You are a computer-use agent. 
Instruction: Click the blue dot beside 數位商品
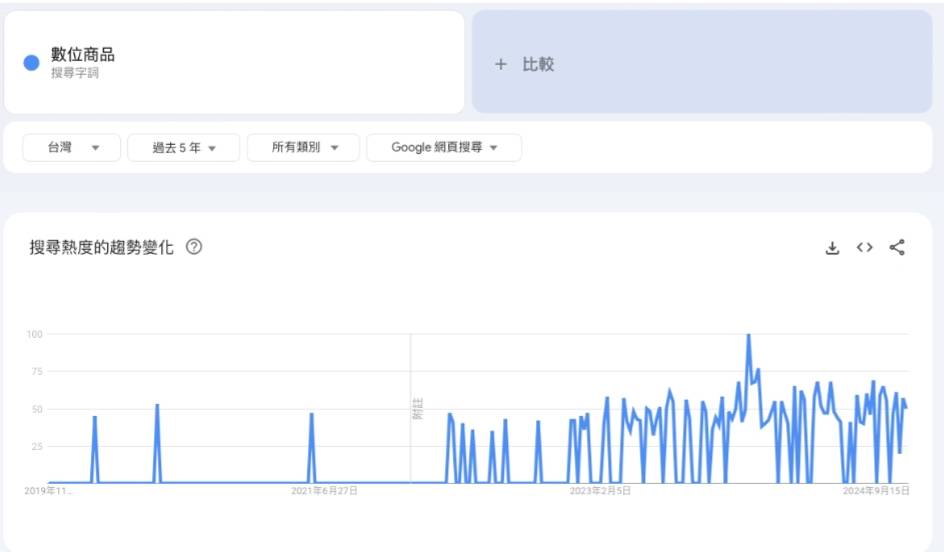(31, 63)
